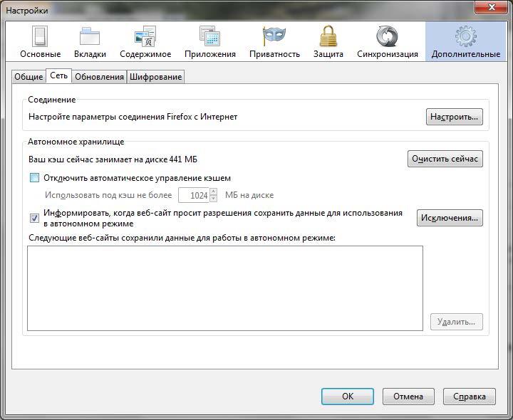Click Настроить connection settings button
This screenshot has height=420, width=513.
[x=454, y=117]
